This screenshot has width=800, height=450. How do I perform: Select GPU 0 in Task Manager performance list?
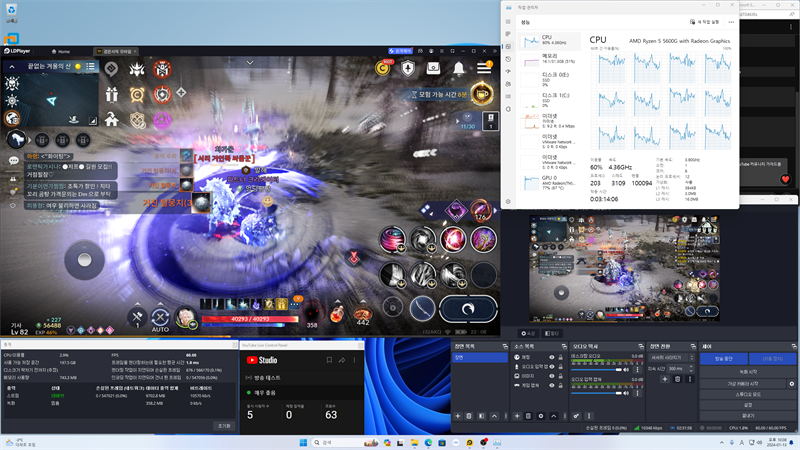click(550, 182)
